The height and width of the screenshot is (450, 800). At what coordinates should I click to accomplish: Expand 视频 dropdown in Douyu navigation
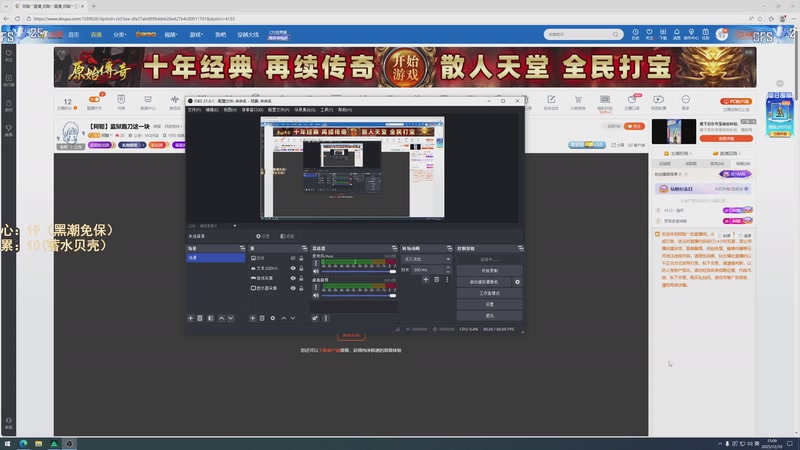tap(171, 35)
